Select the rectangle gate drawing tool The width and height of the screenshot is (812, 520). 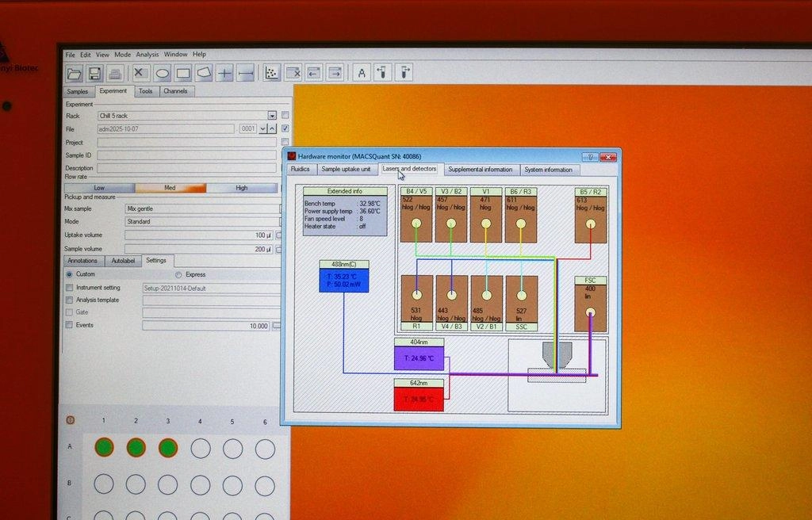click(183, 73)
